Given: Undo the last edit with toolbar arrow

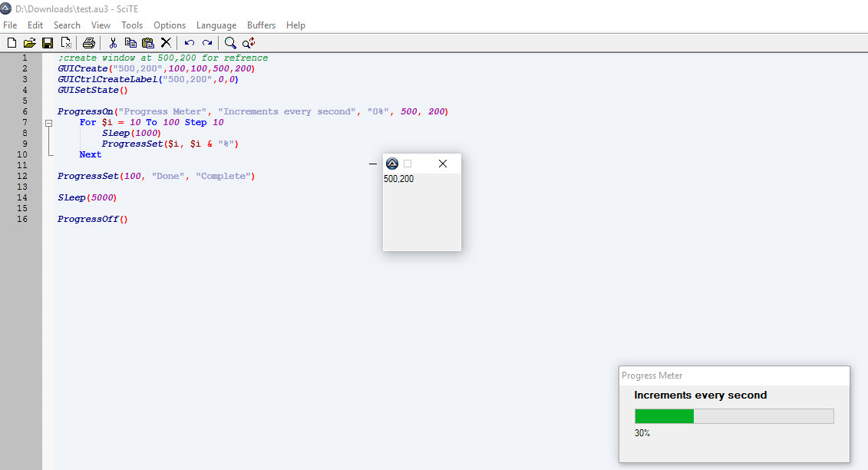Looking at the screenshot, I should (x=190, y=43).
